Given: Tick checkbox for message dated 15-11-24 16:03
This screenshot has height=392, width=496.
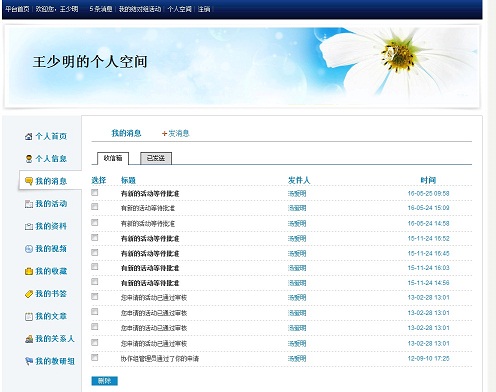Looking at the screenshot, I should 95,267.
